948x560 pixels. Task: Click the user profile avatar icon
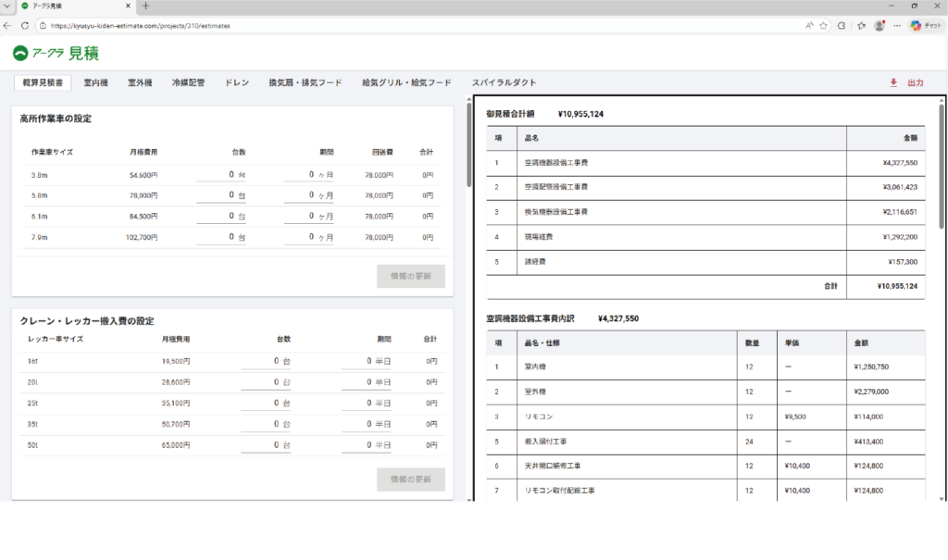(879, 26)
